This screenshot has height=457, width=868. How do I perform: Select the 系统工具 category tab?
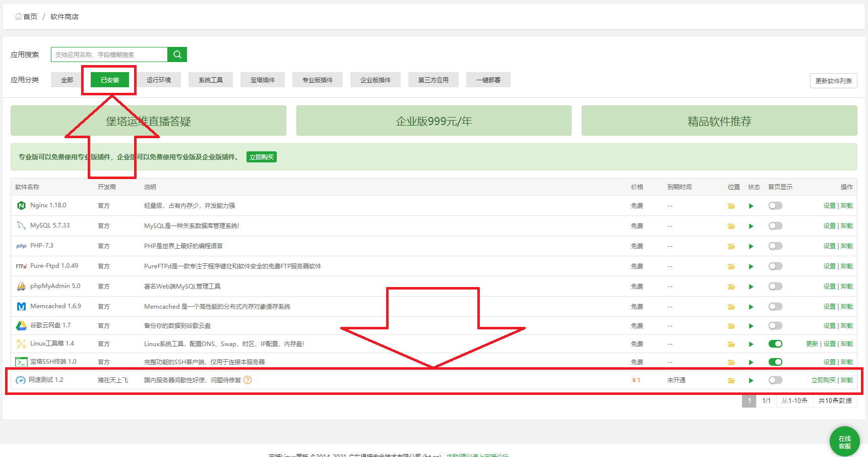[211, 80]
